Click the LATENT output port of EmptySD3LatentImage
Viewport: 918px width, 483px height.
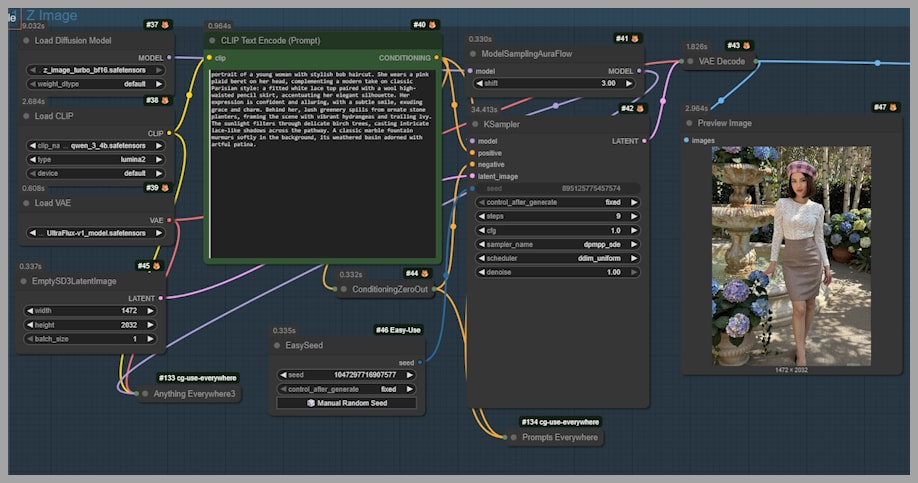click(x=161, y=298)
